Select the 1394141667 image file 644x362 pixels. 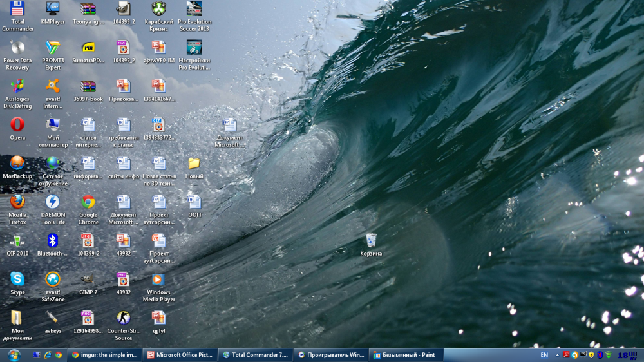coord(158,90)
